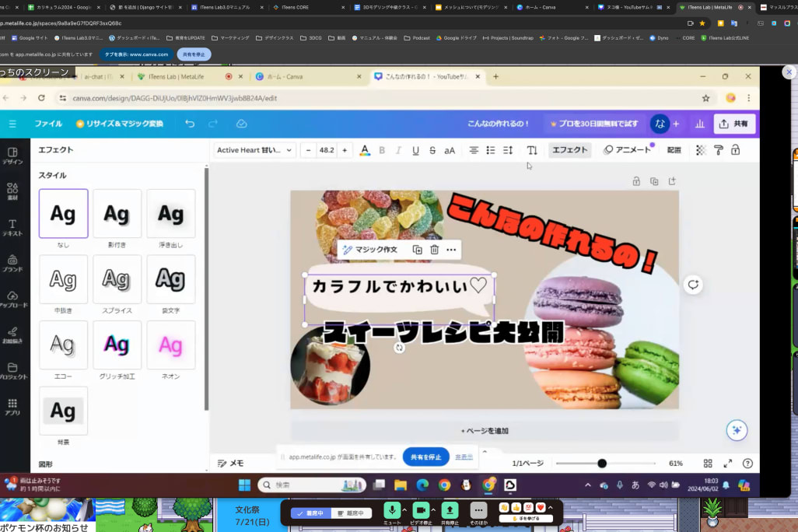Expand the microphone device options chevron
The height and width of the screenshot is (532, 798).
click(x=404, y=509)
